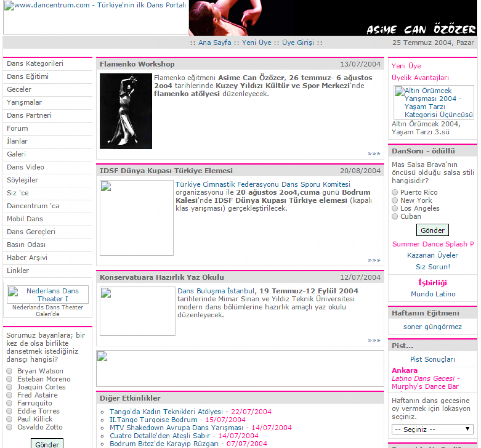Open the Forum sidebar menu item

point(18,128)
